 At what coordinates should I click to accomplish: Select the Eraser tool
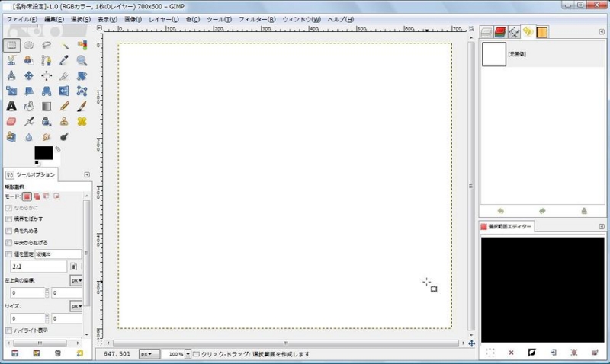11,121
